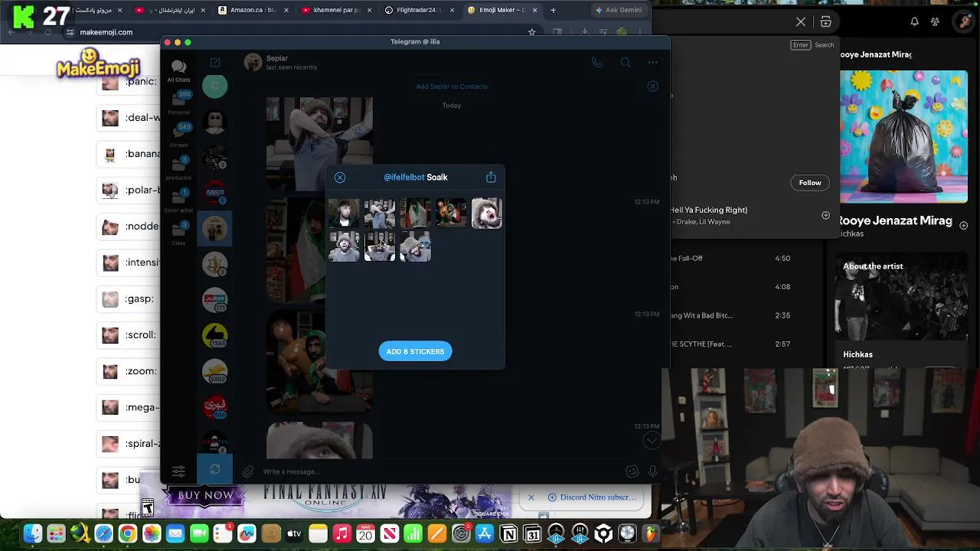Open the producers chat folder

pos(178,168)
